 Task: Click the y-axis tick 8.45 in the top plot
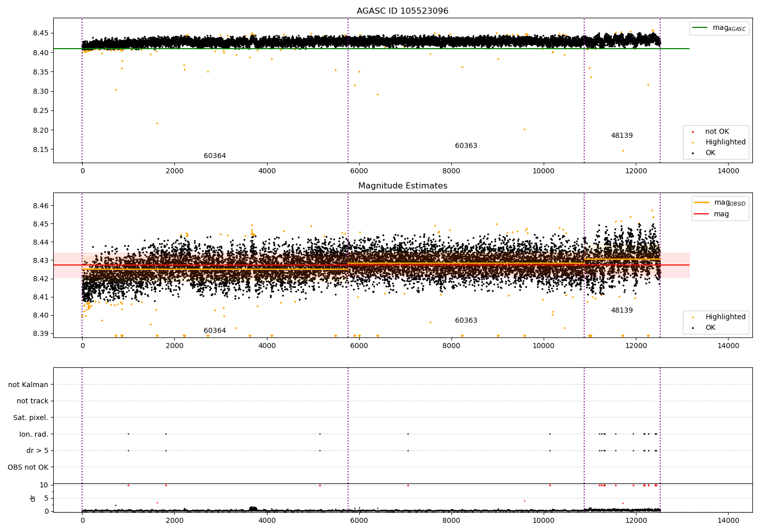coord(41,33)
